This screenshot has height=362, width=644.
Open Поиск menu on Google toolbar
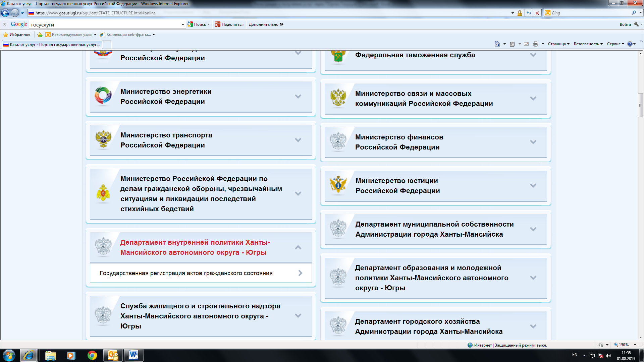(x=199, y=24)
